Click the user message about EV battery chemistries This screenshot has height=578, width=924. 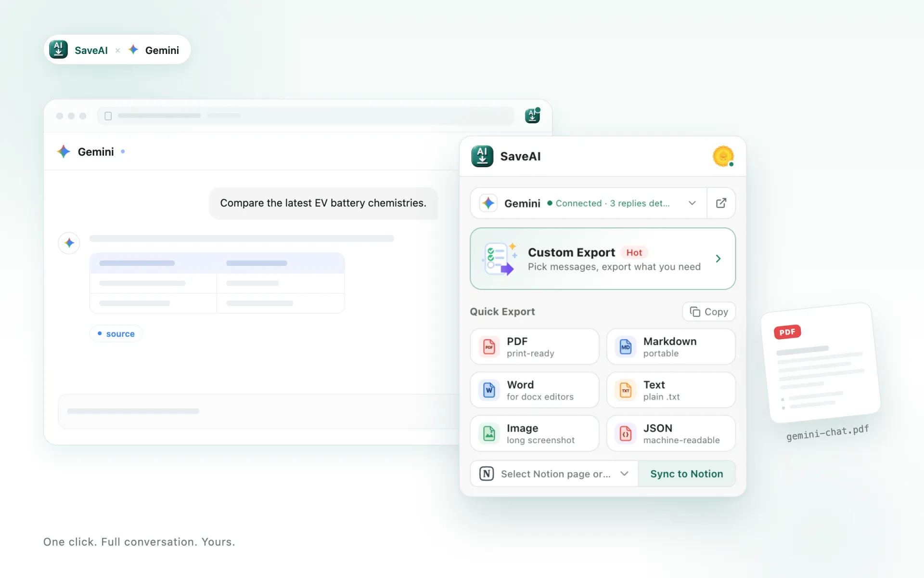(323, 203)
